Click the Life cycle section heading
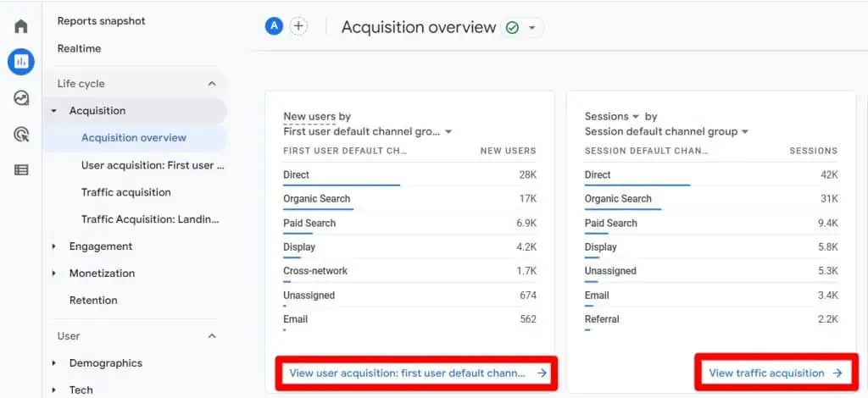868x398 pixels. (x=81, y=84)
